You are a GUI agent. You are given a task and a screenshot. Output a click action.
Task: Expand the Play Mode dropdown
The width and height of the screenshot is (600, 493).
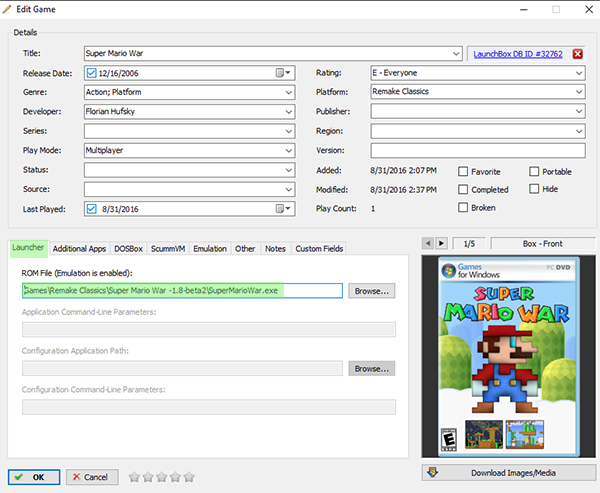pos(289,150)
